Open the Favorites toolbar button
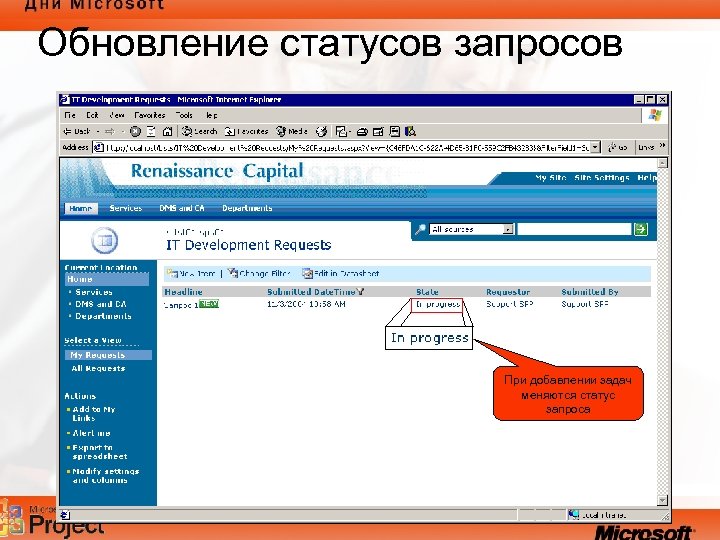The width and height of the screenshot is (720, 540). [246, 131]
